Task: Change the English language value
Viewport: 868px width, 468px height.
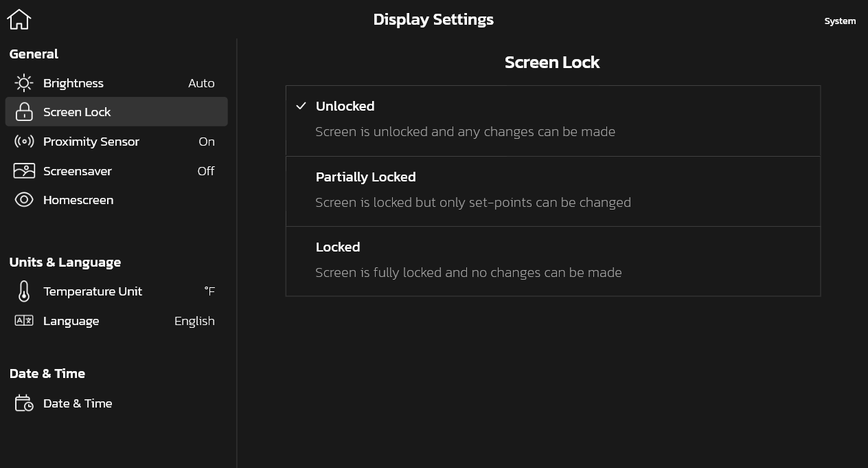Action: point(194,321)
